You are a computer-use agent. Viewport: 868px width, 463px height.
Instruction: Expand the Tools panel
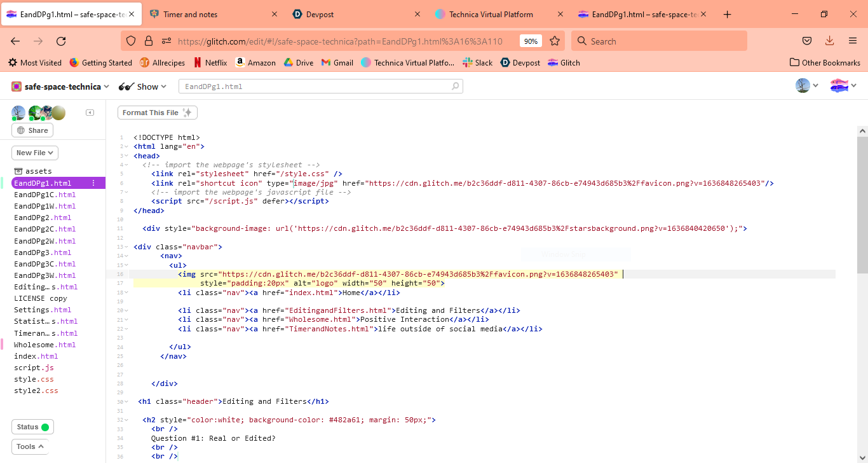[x=30, y=446]
